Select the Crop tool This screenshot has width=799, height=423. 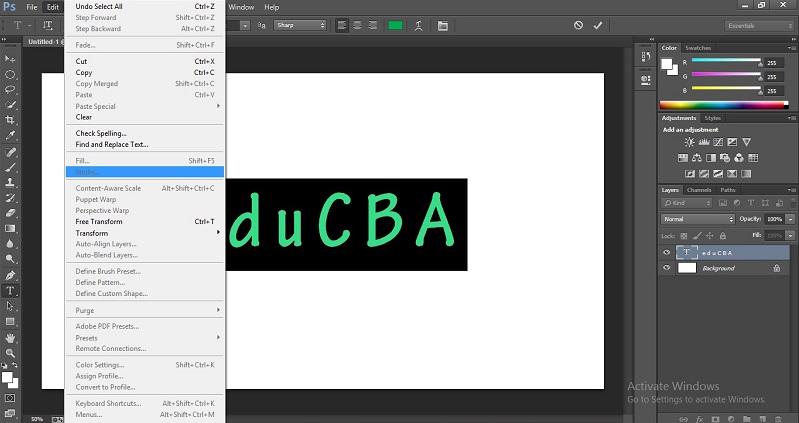tap(10, 120)
